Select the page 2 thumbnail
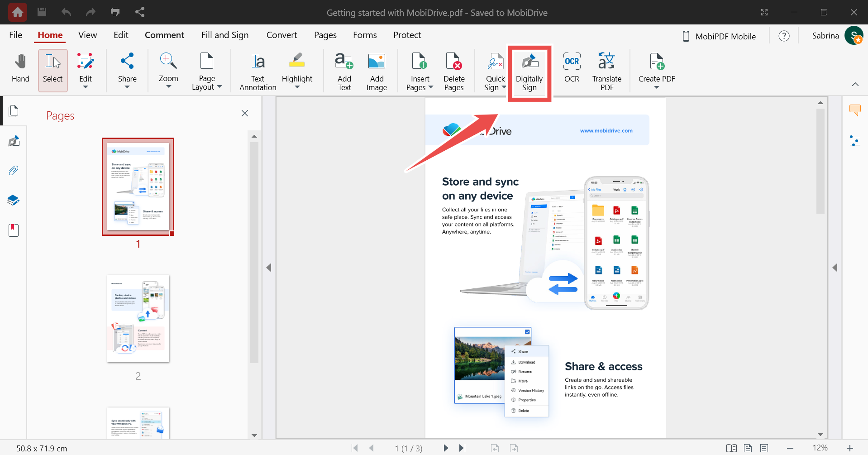This screenshot has height=455, width=868. (x=138, y=319)
